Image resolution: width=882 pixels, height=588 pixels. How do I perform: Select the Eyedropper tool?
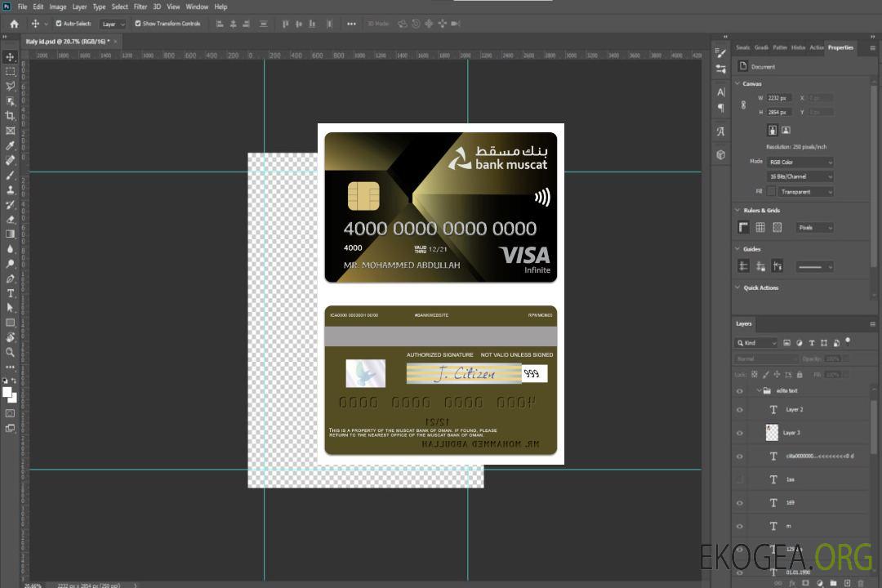pyautogui.click(x=10, y=145)
